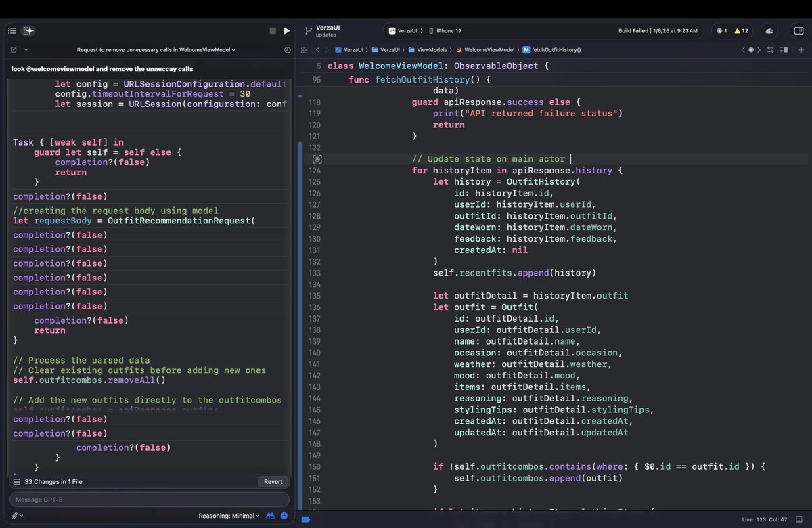
Task: Click 'let outfitDetail = historyItem.outfit' line
Action: click(531, 296)
